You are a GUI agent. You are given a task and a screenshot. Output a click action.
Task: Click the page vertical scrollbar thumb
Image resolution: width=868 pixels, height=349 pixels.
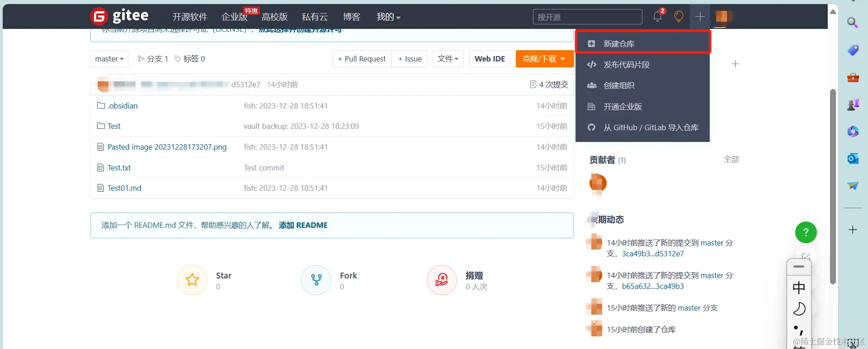pos(833,186)
